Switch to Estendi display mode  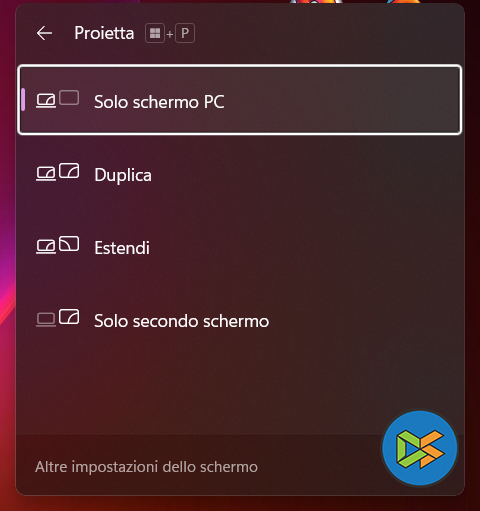[x=240, y=247]
